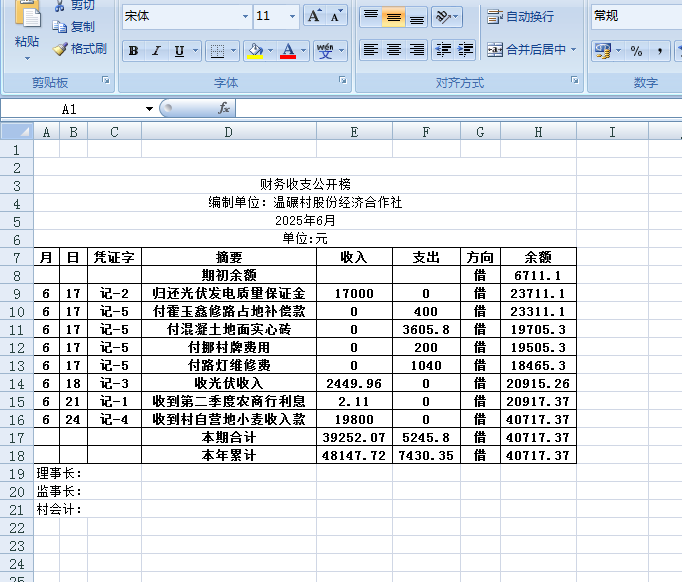This screenshot has height=582, width=682.
Task: Apply percent style number format
Action: [636, 50]
